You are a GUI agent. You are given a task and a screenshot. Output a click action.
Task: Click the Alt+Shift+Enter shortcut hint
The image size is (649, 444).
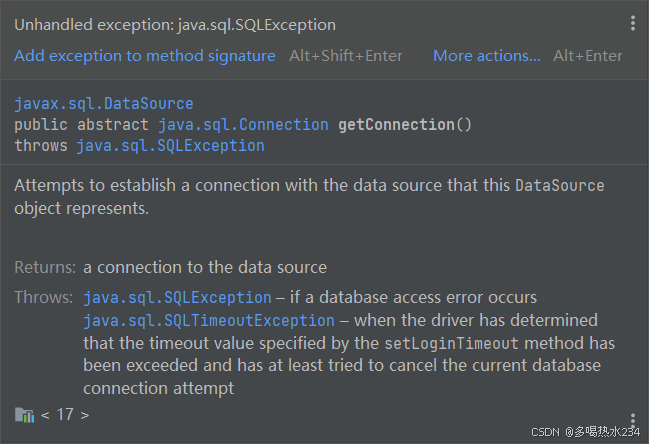(346, 56)
